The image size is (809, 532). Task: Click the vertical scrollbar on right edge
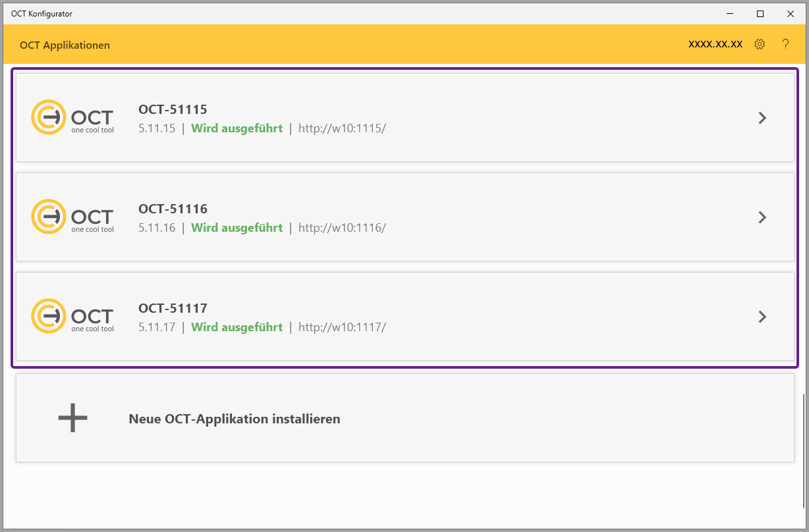pyautogui.click(x=803, y=450)
